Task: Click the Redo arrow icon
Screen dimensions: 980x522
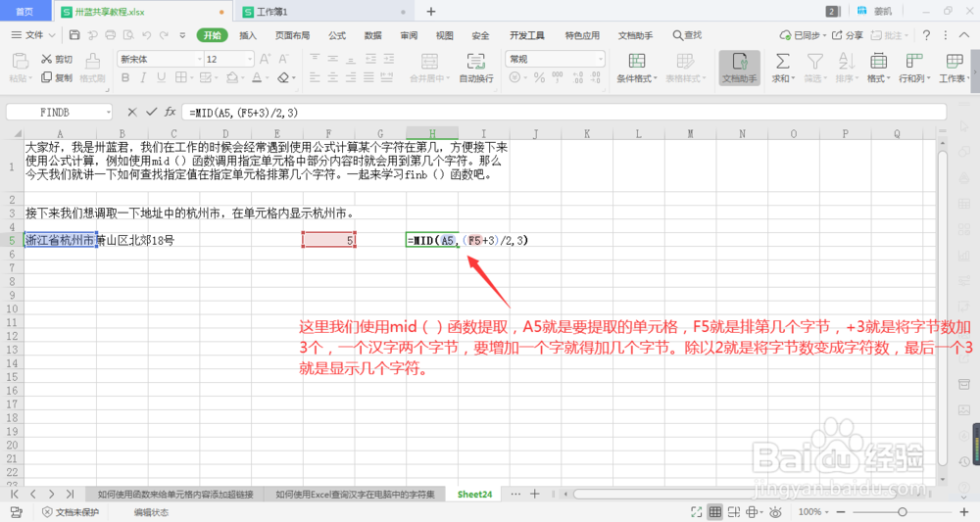Action: tap(164, 35)
